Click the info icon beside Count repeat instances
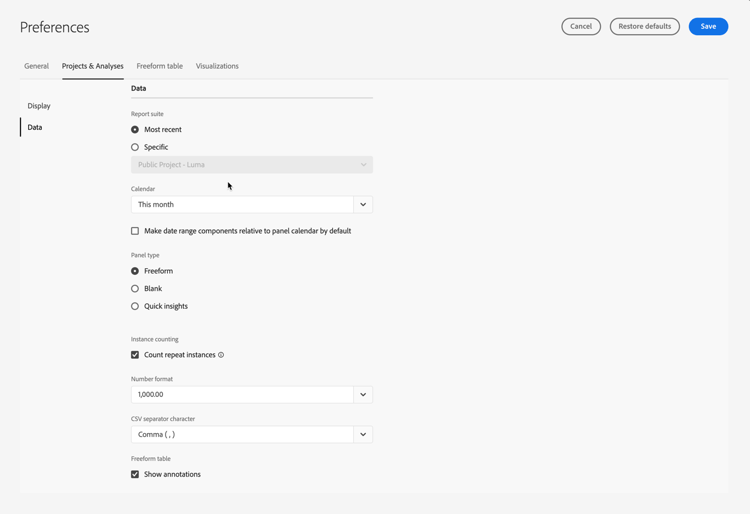750x514 pixels. click(x=221, y=355)
